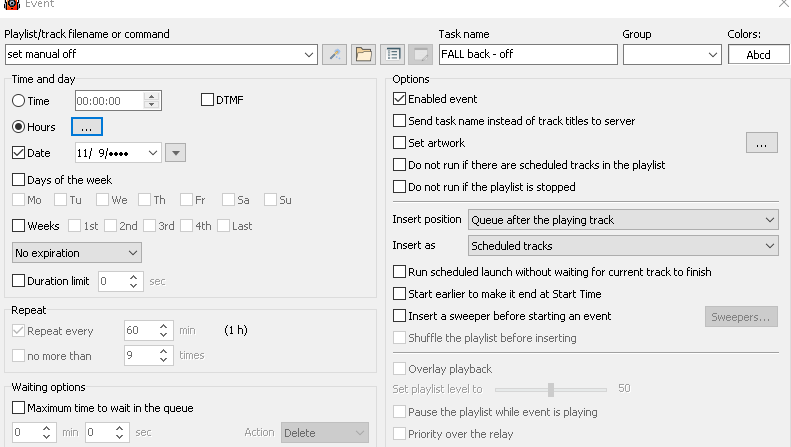791x447 pixels.
Task: Click the Set playlist level slider
Action: 550,388
